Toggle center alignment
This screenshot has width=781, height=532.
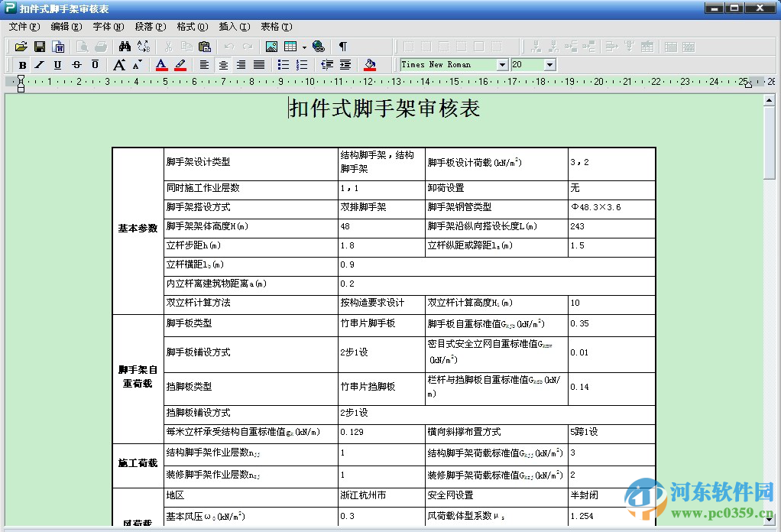222,64
